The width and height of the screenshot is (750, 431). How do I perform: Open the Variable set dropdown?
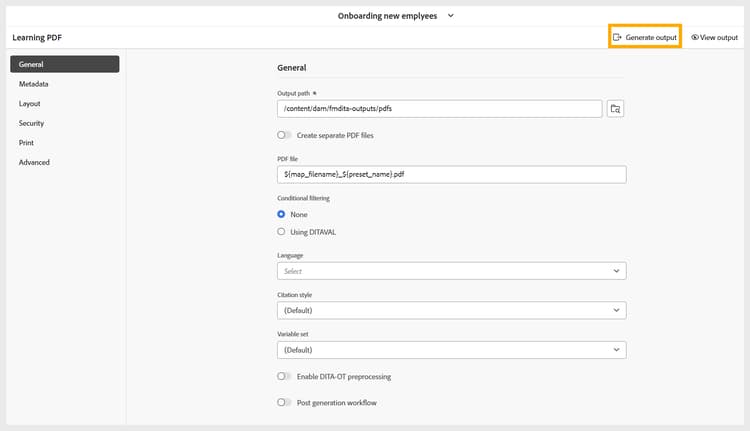click(x=451, y=350)
